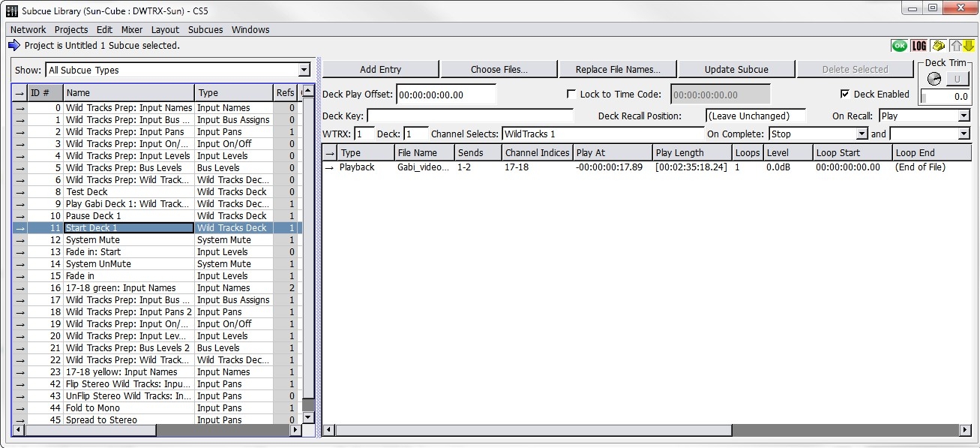The height and width of the screenshot is (448, 980).
Task: Open the LOG window icon
Action: point(919,46)
